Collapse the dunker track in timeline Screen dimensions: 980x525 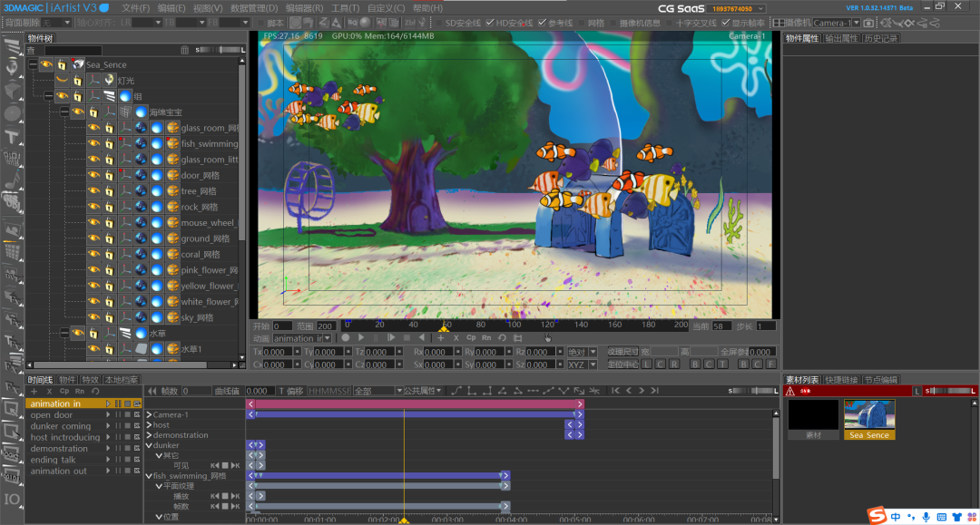tap(149, 446)
